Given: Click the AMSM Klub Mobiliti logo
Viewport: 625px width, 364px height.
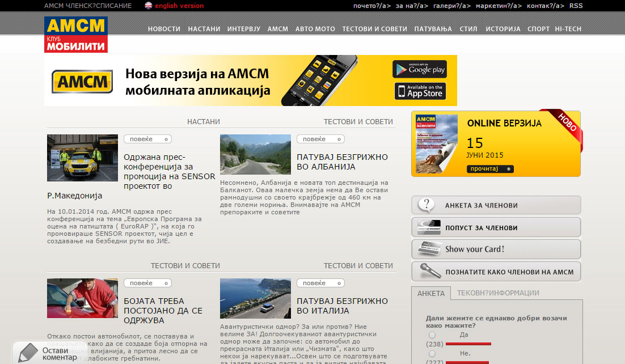Looking at the screenshot, I should click(x=76, y=35).
